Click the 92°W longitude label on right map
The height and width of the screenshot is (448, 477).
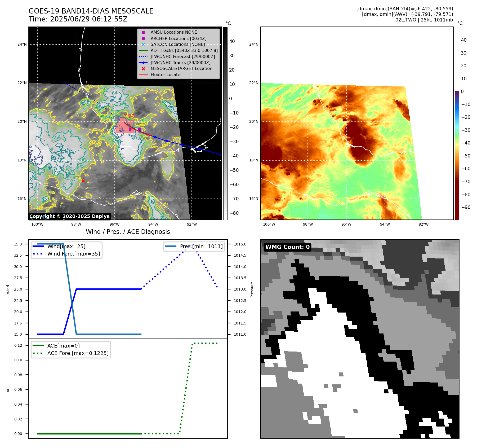tap(423, 224)
